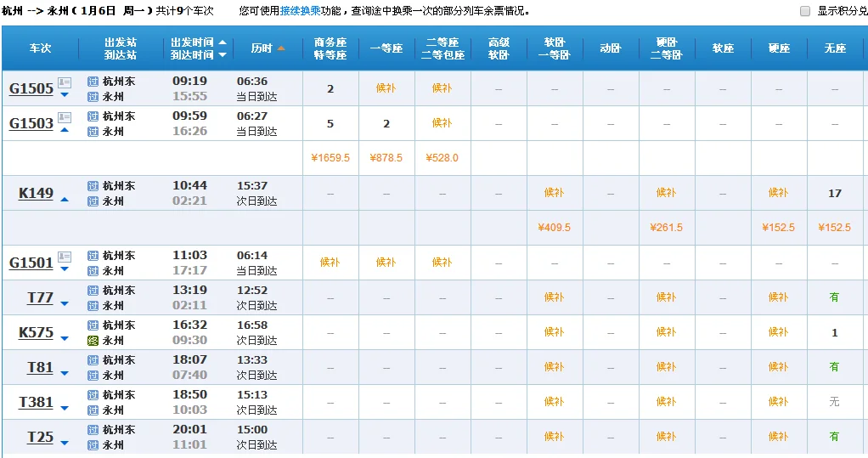The height and width of the screenshot is (458, 868).
Task: Click the 出发站 到达站 column header
Action: point(121,48)
